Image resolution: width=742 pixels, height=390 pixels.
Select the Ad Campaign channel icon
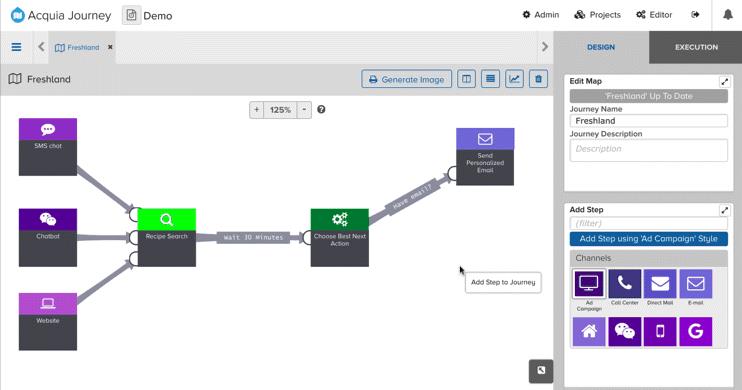click(589, 284)
